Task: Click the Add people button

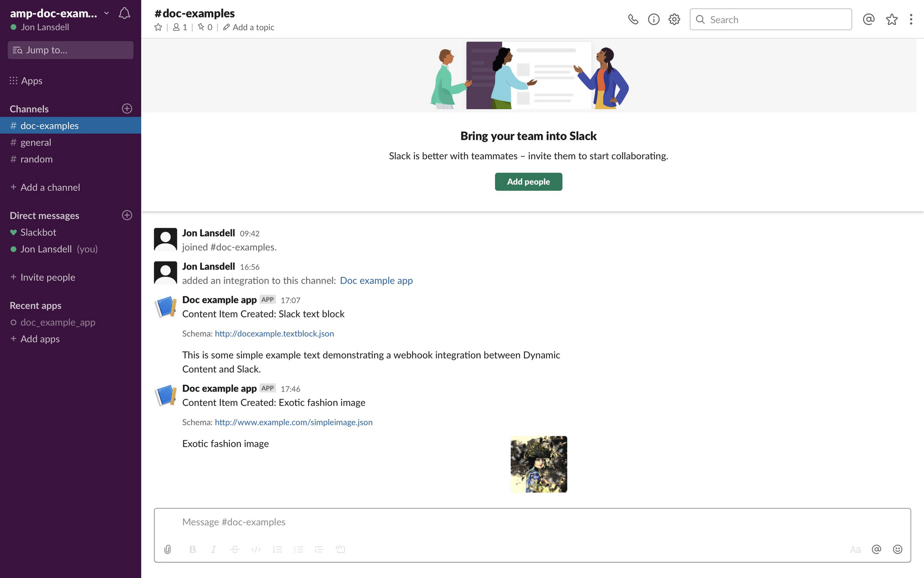Action: click(528, 182)
